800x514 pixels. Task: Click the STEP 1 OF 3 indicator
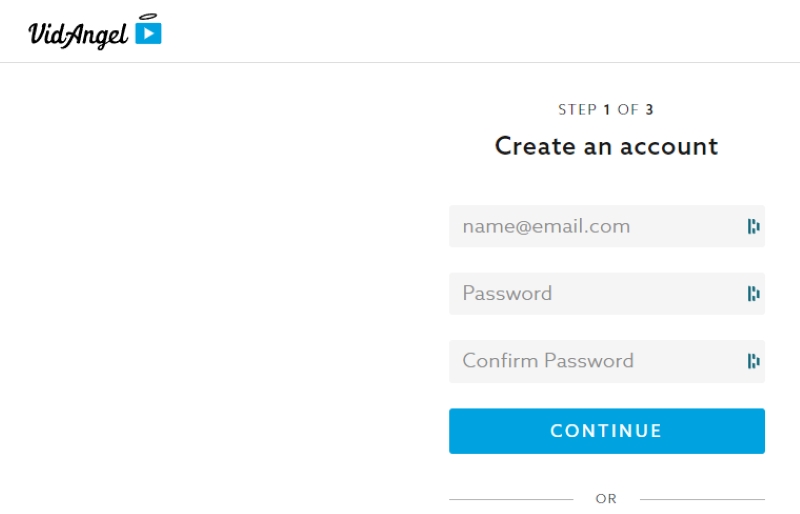tap(606, 110)
